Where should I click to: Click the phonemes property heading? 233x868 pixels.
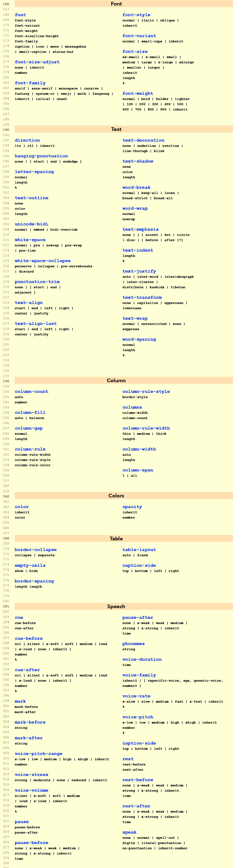point(134,644)
